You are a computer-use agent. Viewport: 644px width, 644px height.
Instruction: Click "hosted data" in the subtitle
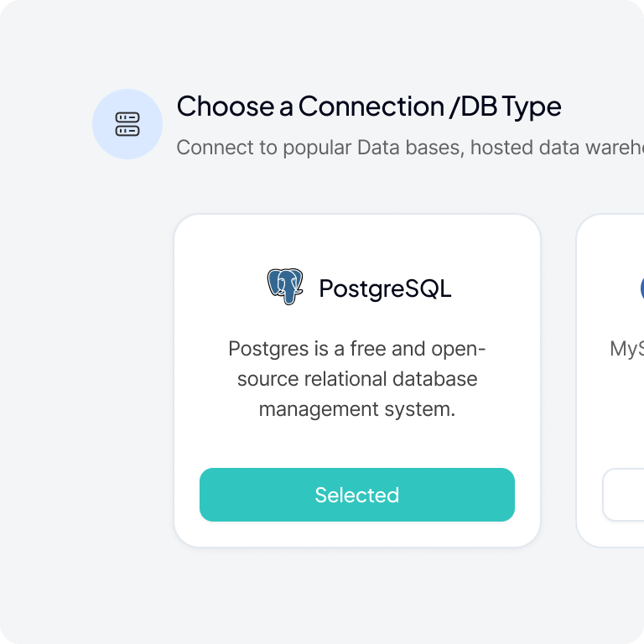tap(520, 148)
